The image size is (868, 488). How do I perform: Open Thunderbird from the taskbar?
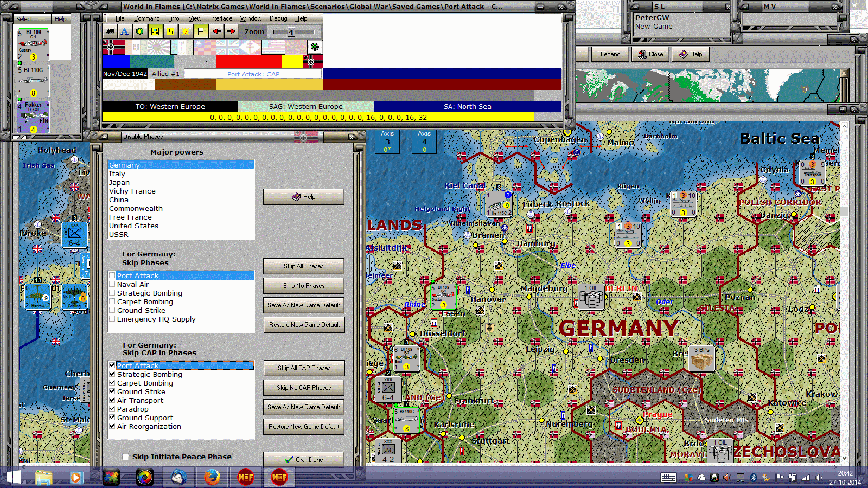coord(178,477)
